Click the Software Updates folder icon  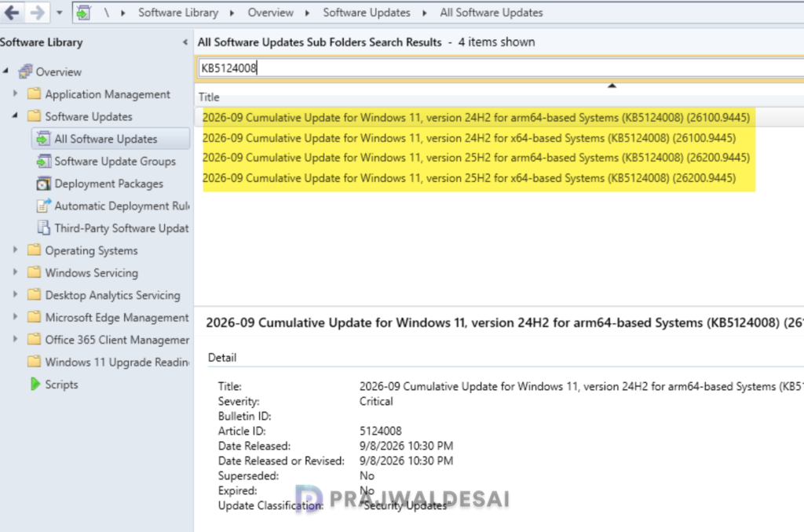(x=35, y=116)
